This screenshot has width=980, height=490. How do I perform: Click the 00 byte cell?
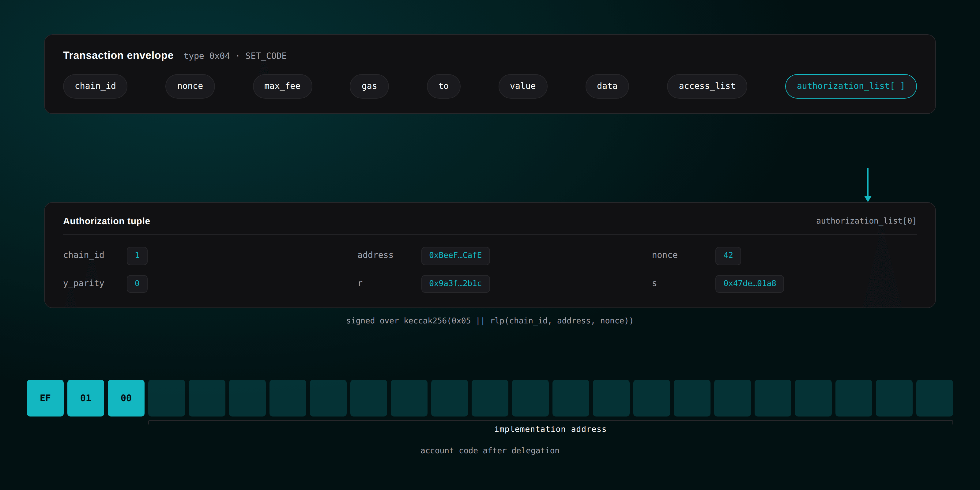tap(126, 398)
